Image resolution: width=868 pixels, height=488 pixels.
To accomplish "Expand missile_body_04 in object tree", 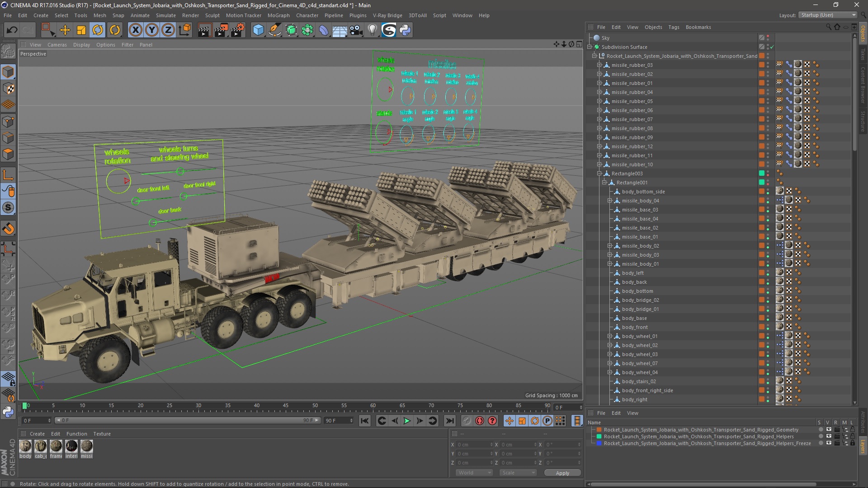I will tap(609, 201).
